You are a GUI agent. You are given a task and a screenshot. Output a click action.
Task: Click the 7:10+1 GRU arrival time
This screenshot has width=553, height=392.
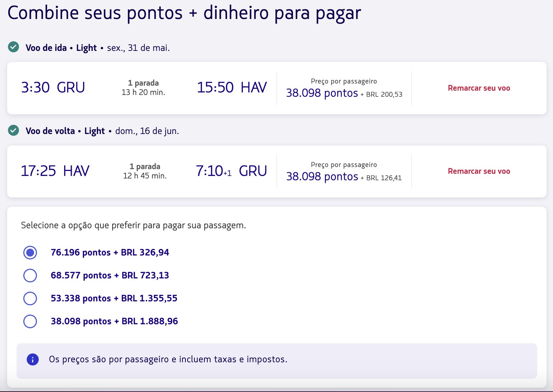click(x=231, y=171)
